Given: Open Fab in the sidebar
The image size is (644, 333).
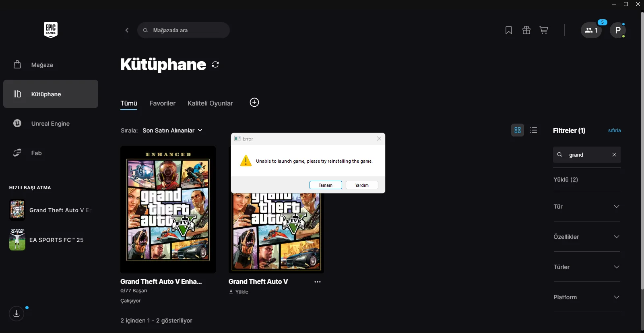Looking at the screenshot, I should click(x=51, y=153).
